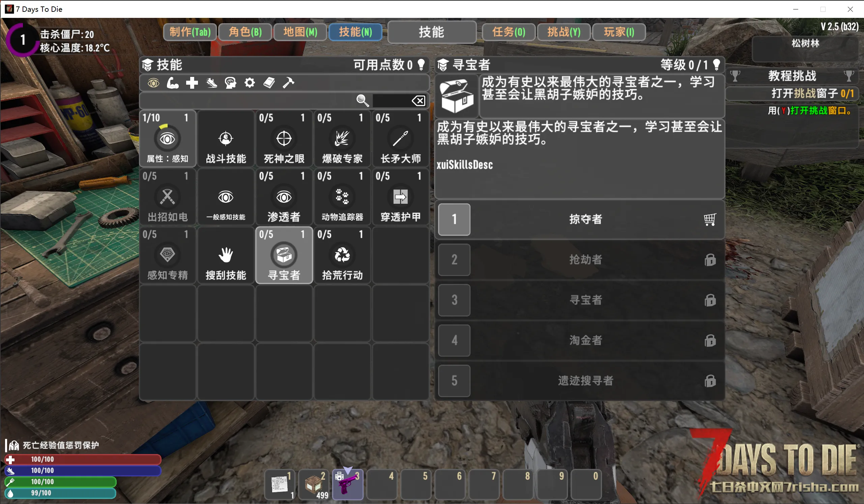Click the clear search backspace icon
This screenshot has height=504, width=864.
pos(418,101)
